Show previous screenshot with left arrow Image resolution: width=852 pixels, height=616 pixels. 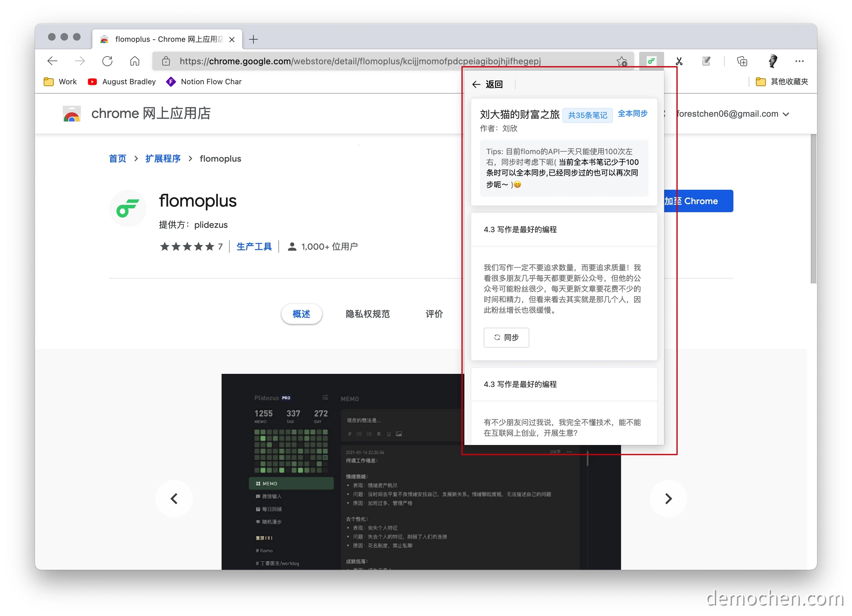[174, 498]
